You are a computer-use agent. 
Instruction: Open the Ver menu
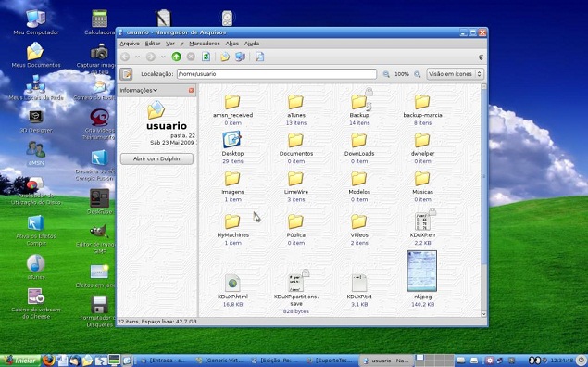click(170, 44)
